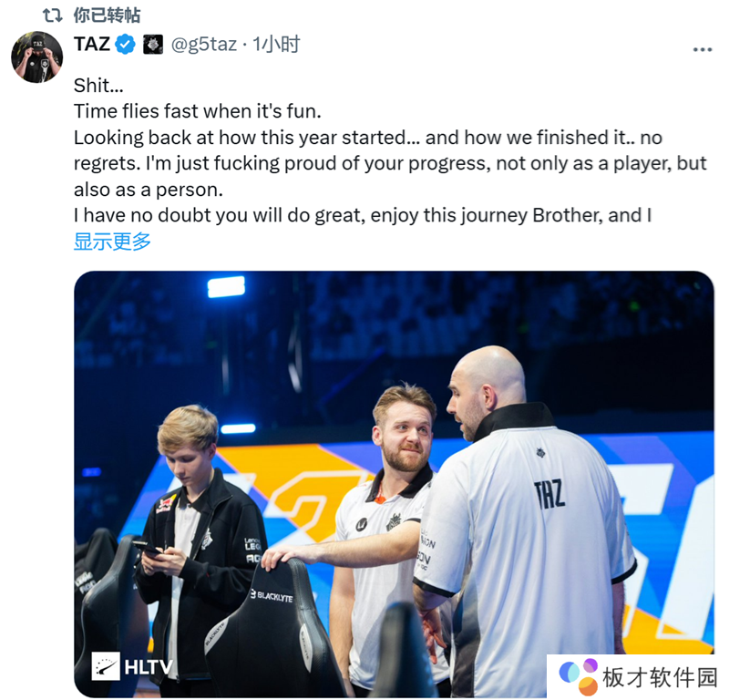The width and height of the screenshot is (729, 700).
Task: Click the TAZ lettering on white jersey
Action: click(x=549, y=495)
